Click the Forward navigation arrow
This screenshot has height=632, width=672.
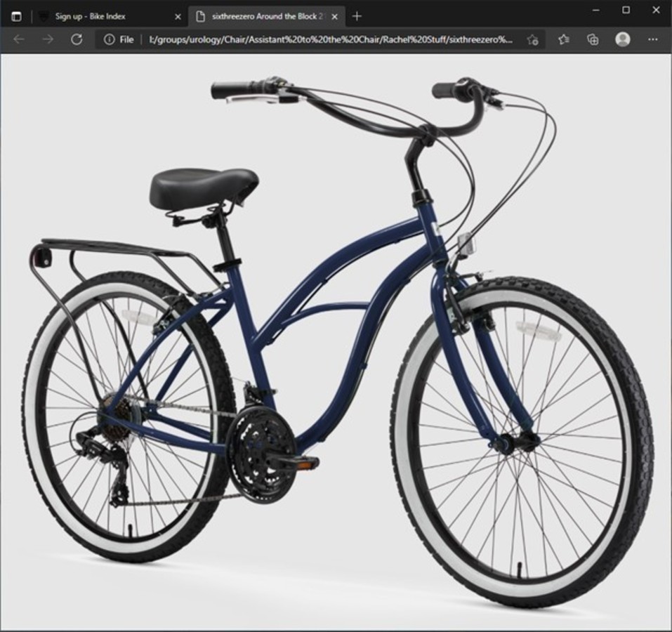[46, 40]
